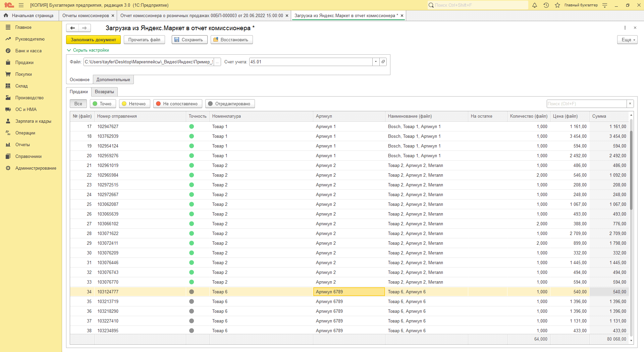Click the open-account icon next to Счет учета

click(x=383, y=62)
